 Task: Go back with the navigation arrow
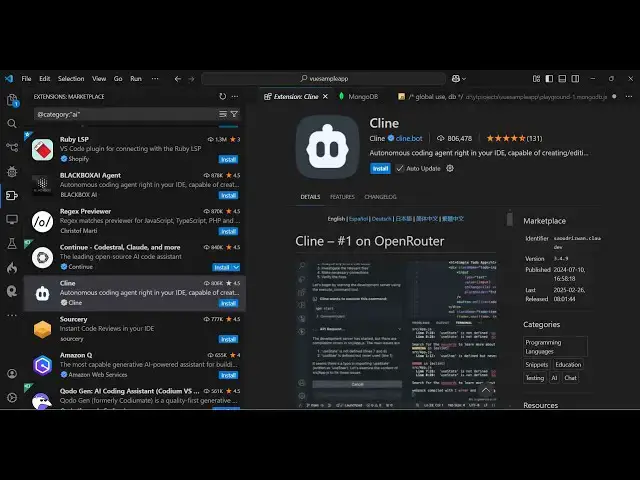point(178,79)
